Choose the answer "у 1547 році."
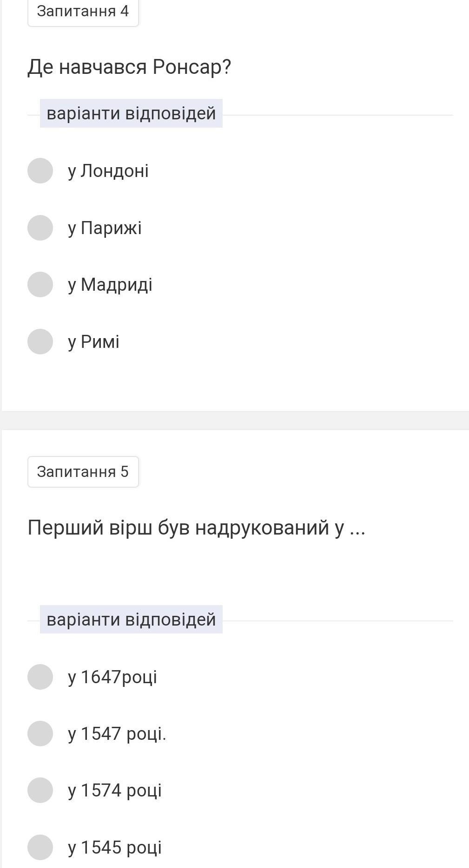 pos(40,733)
